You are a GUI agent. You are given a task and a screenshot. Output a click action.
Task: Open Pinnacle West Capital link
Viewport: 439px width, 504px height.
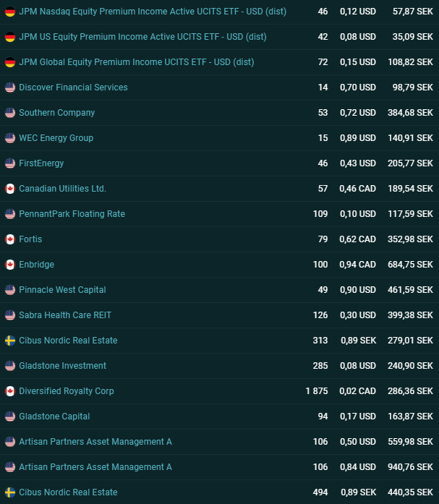(x=62, y=290)
